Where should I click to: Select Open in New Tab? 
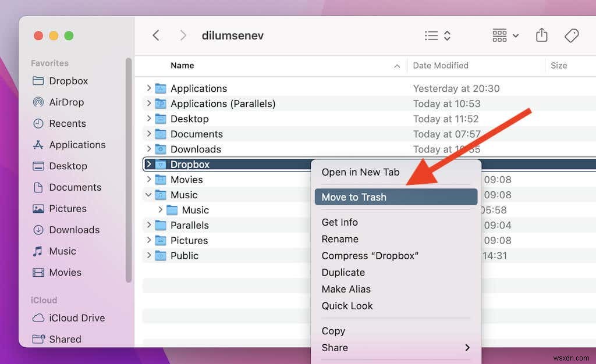(x=361, y=172)
